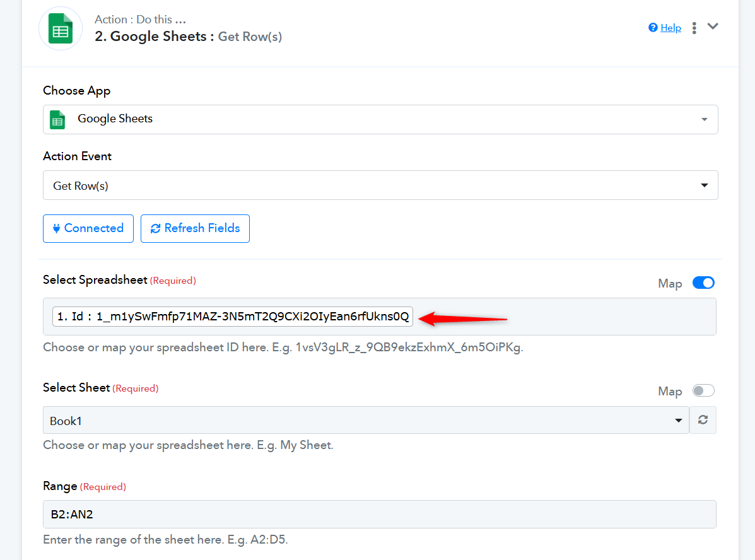Select the mapped spreadsheet Id tag
This screenshot has width=755, height=560.
pos(232,317)
